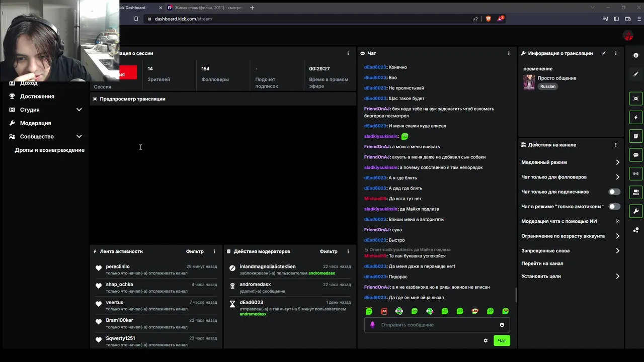Click Перейти на канал link
This screenshot has height=362, width=644.
(542, 263)
